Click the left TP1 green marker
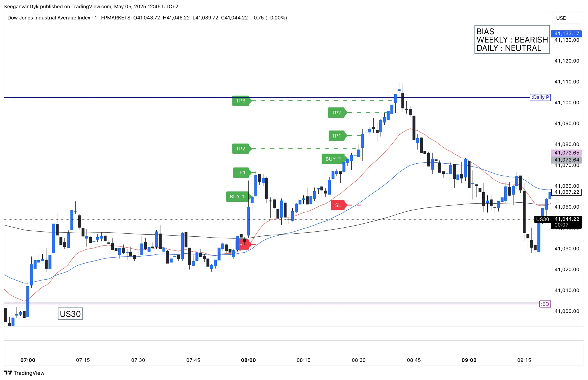The height and width of the screenshot is (380, 588). (x=241, y=173)
